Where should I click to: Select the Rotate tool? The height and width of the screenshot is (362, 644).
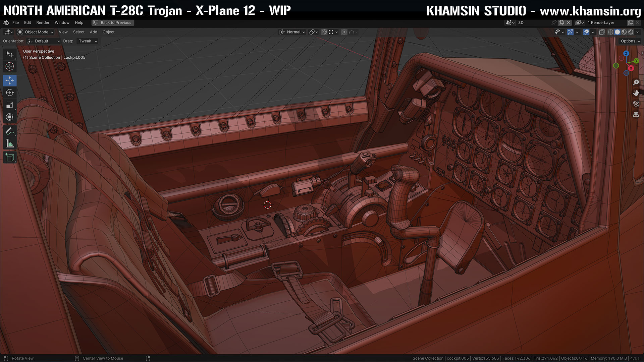click(10, 93)
